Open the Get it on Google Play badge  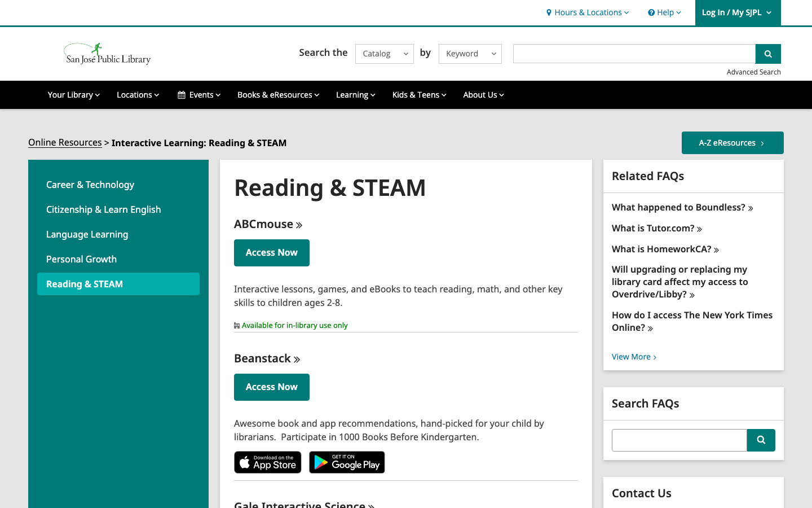[x=347, y=462]
